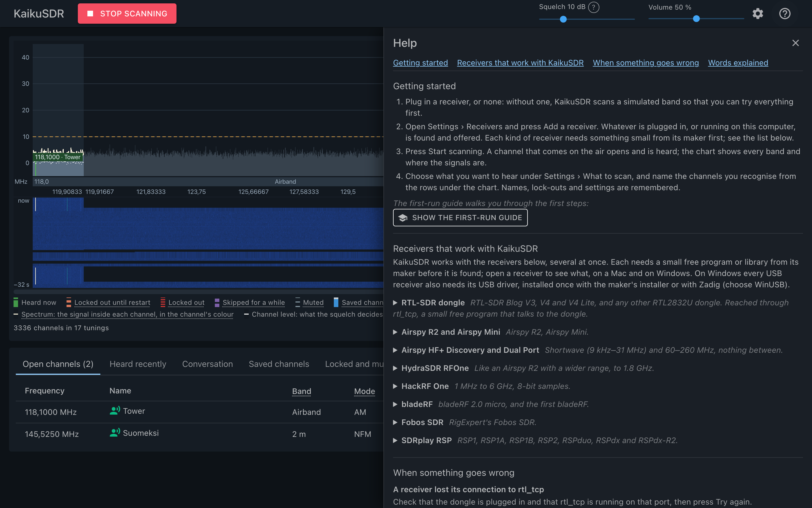The image size is (812, 508).
Task: Open the Conversation tab
Action: (x=207, y=364)
